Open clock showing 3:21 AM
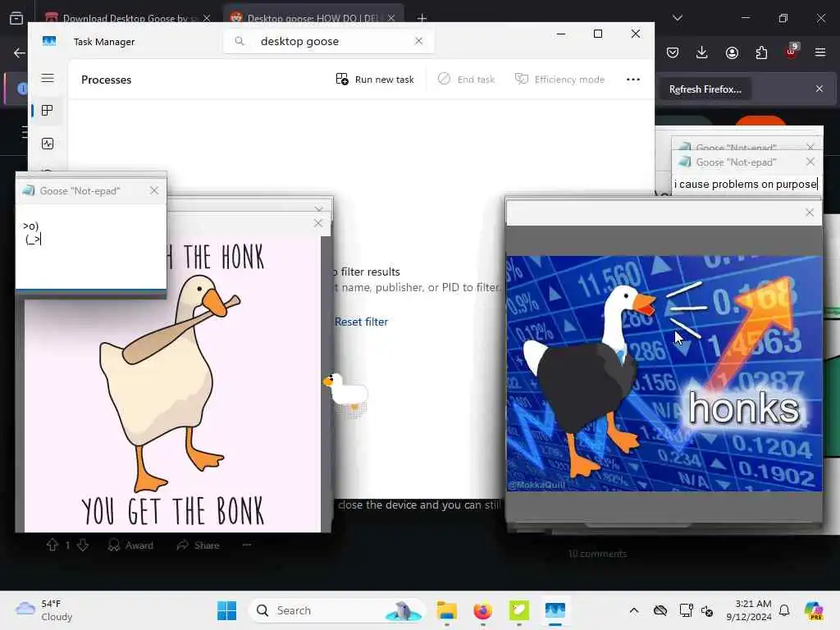The width and height of the screenshot is (840, 630). 749,610
